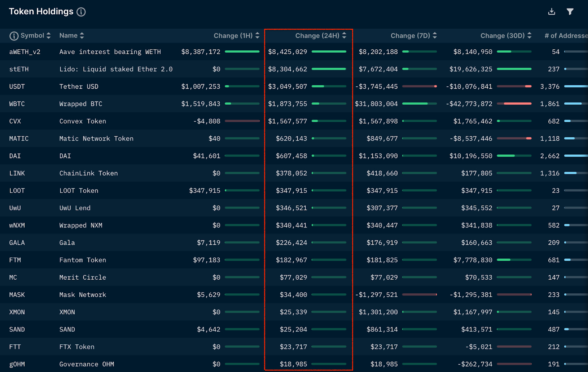This screenshot has width=588, height=372.
Task: Click the WBTC 30D red change bar
Action: point(514,104)
